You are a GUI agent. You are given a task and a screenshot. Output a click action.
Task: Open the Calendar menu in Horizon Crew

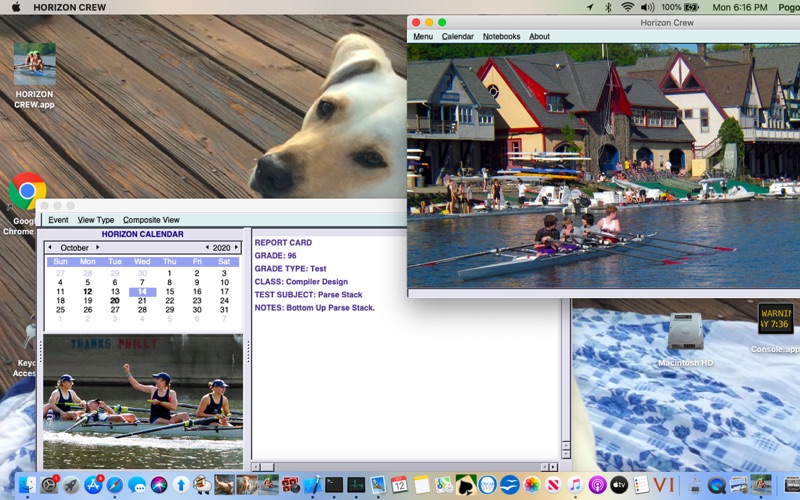coord(458,37)
